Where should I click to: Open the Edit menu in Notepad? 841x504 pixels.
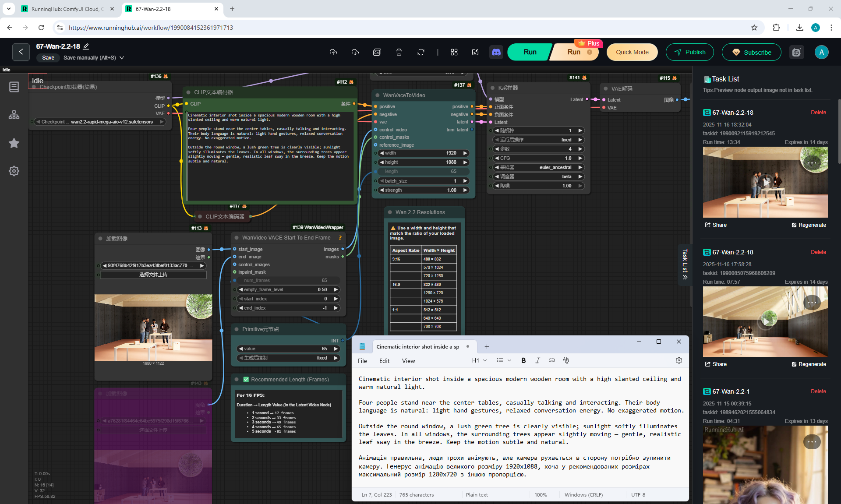[384, 361]
